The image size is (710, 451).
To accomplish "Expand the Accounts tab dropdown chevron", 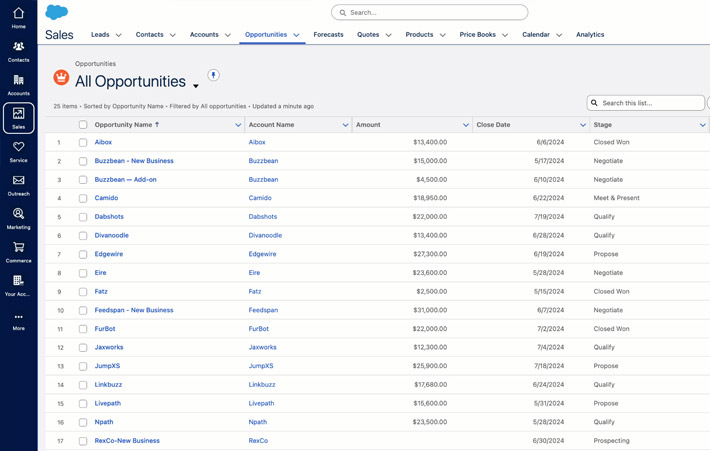I will click(x=228, y=35).
